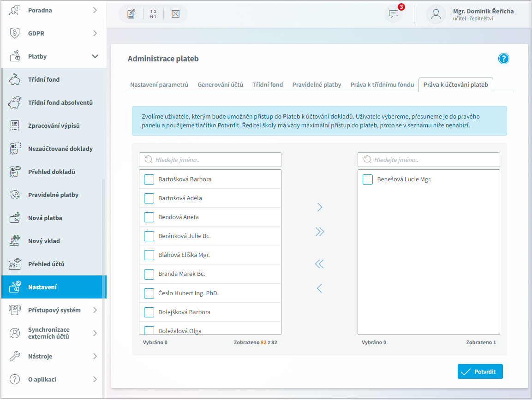The width and height of the screenshot is (532, 400).
Task: Open the Pravidelné platby tab
Action: 317,84
